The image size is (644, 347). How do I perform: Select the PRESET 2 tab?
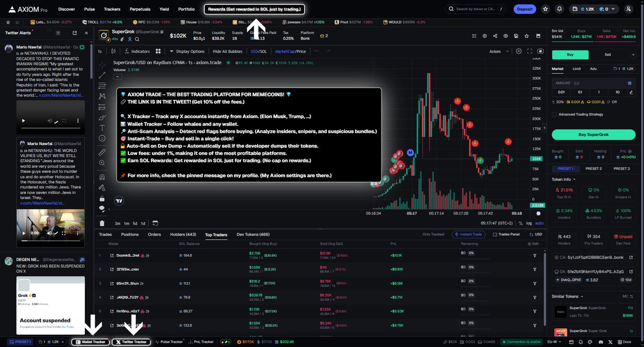(593, 169)
